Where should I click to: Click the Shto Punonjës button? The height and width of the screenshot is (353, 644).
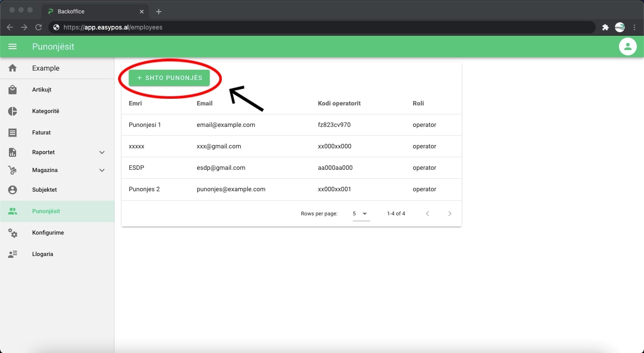coord(169,78)
